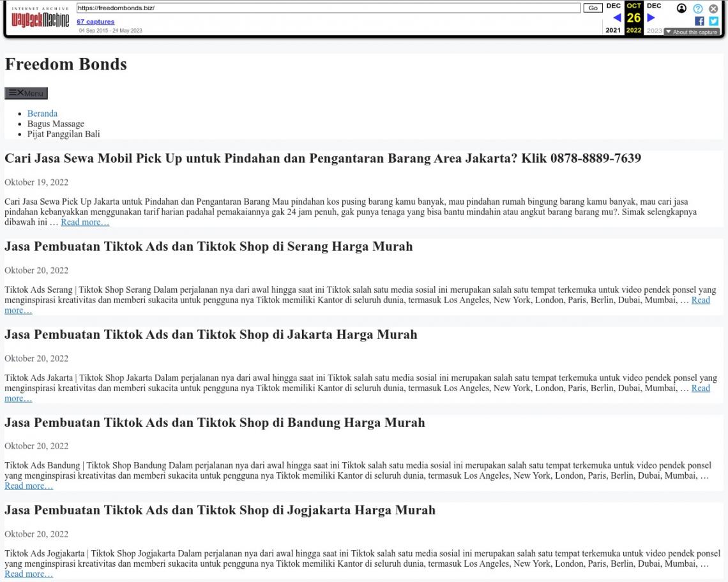Screen dimensions: 728x582
Task: Open the Sewa Mobil Pick Up Jakarta article title
Action: [x=322, y=158]
